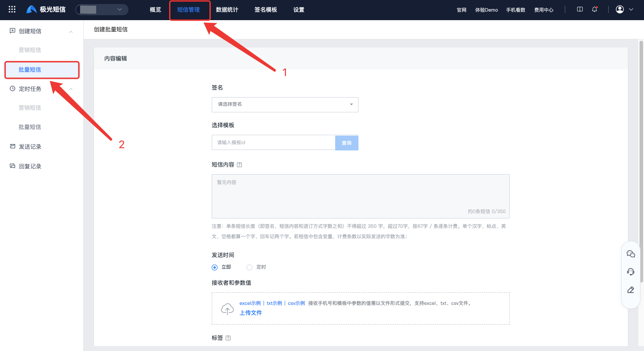644x351 pixels.
Task: Focus the 请输入模板id input field
Action: click(x=273, y=143)
